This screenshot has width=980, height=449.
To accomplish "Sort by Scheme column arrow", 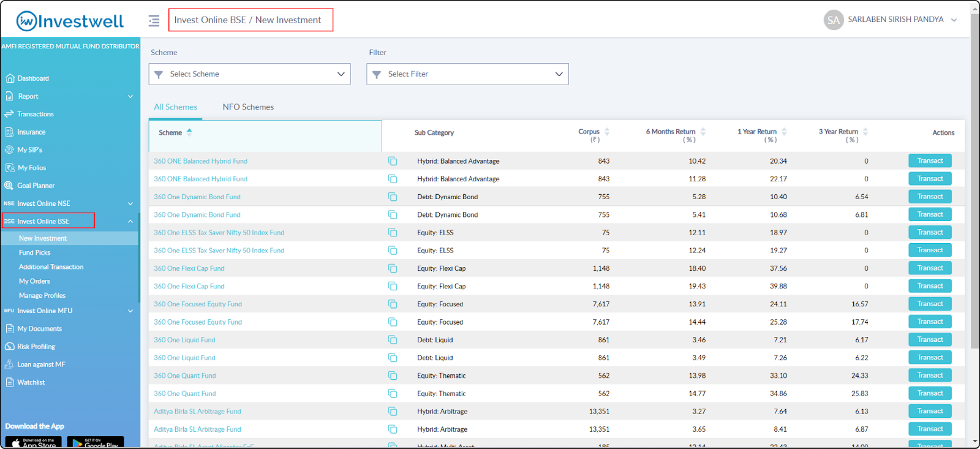I will coord(189,132).
